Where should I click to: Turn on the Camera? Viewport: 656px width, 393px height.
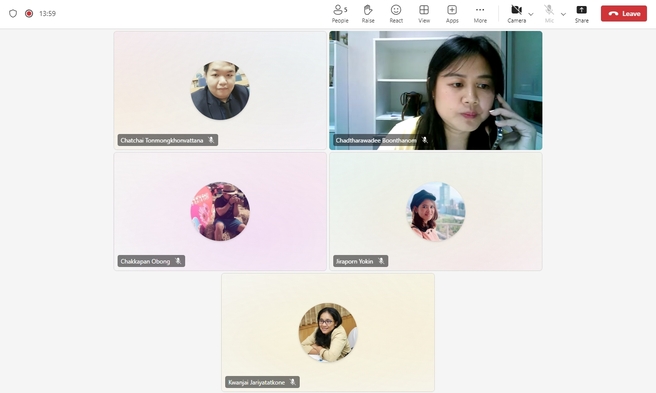516,14
